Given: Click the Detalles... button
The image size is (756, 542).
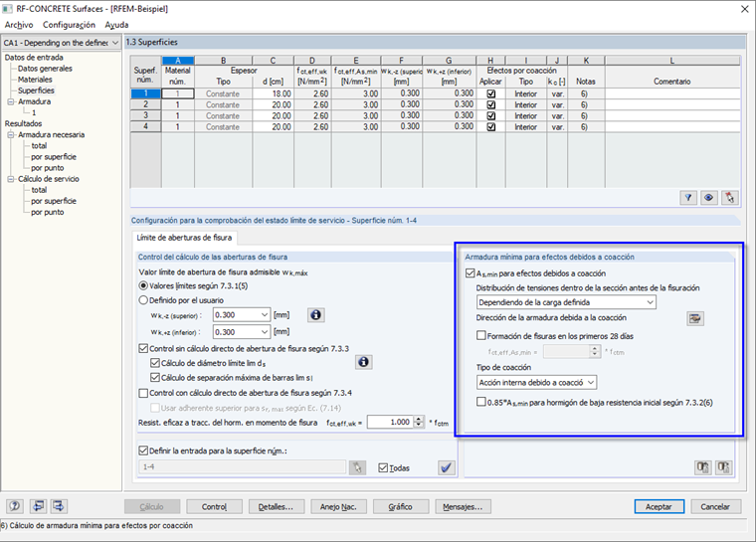Looking at the screenshot, I should tap(276, 506).
